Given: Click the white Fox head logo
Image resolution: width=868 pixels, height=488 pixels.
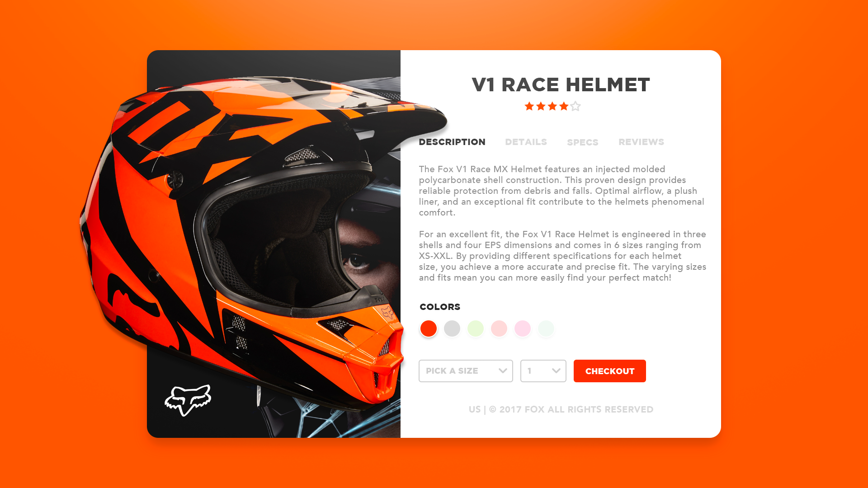Looking at the screenshot, I should click(x=188, y=400).
